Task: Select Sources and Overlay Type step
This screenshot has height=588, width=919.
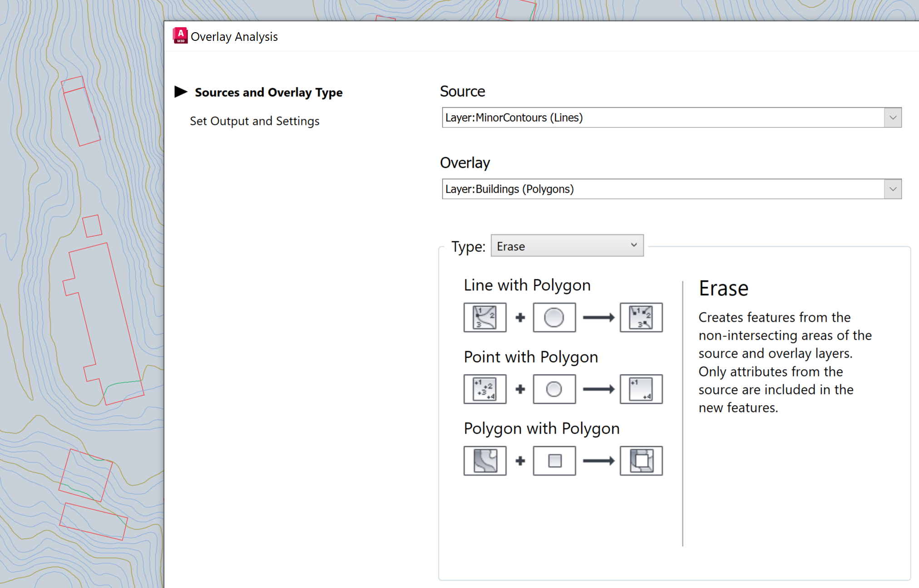Action: pyautogui.click(x=268, y=93)
